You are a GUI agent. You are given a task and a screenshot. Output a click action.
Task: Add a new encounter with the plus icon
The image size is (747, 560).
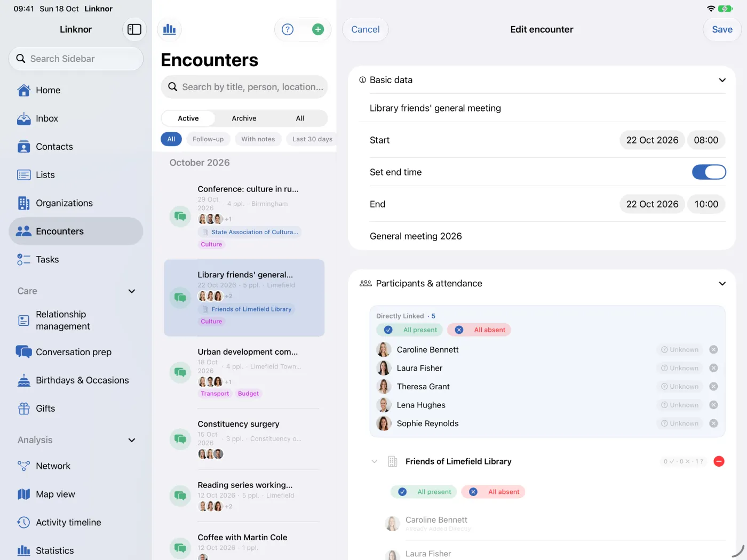coord(318,29)
